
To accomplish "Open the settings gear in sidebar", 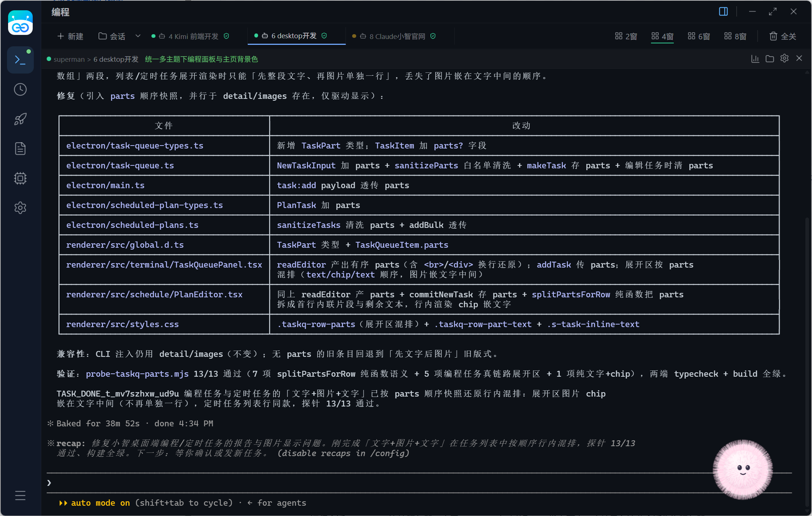I will click(x=20, y=208).
